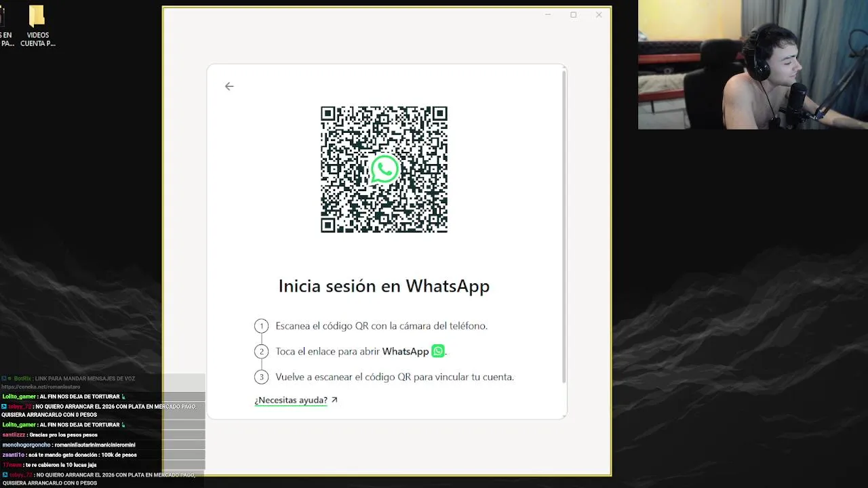
Task: Open the VIDEOS CUENTA P... desktop folder
Action: tap(37, 27)
